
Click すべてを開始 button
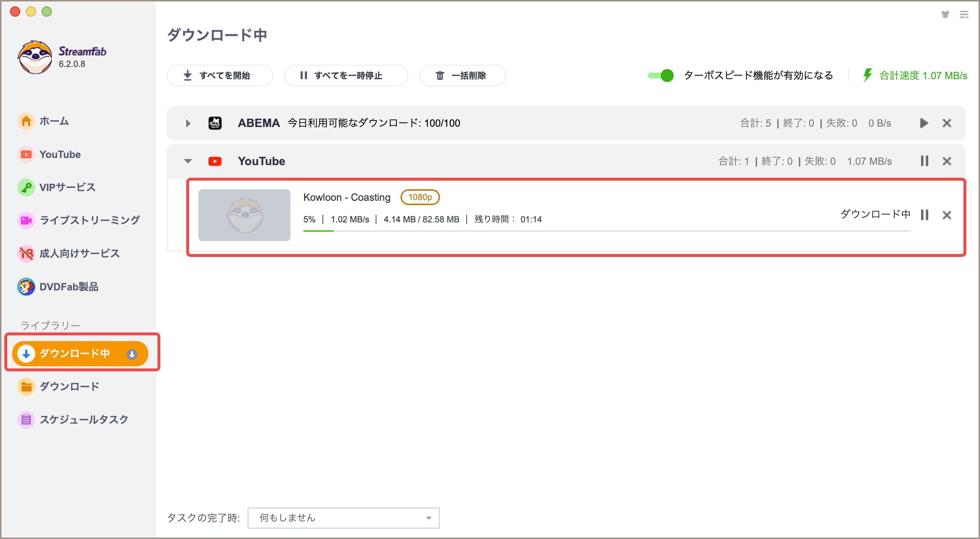pyautogui.click(x=220, y=75)
